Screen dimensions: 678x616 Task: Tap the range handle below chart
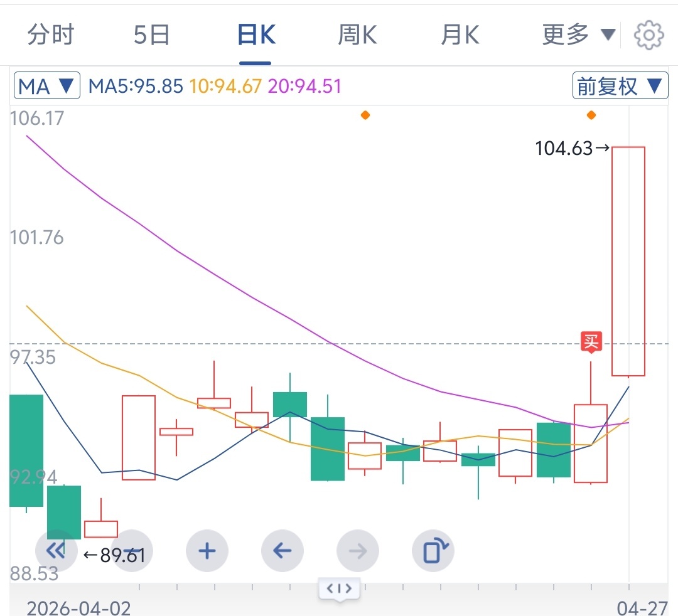coord(339,589)
